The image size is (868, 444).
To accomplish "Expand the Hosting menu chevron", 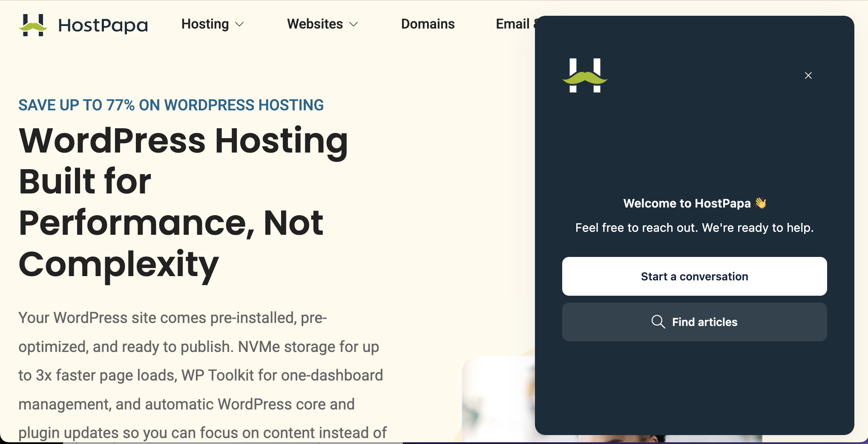I will point(240,24).
